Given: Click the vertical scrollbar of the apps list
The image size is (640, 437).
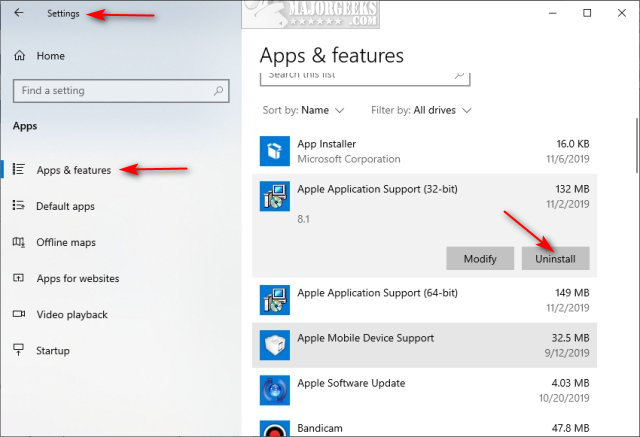Looking at the screenshot, I should 637,146.
